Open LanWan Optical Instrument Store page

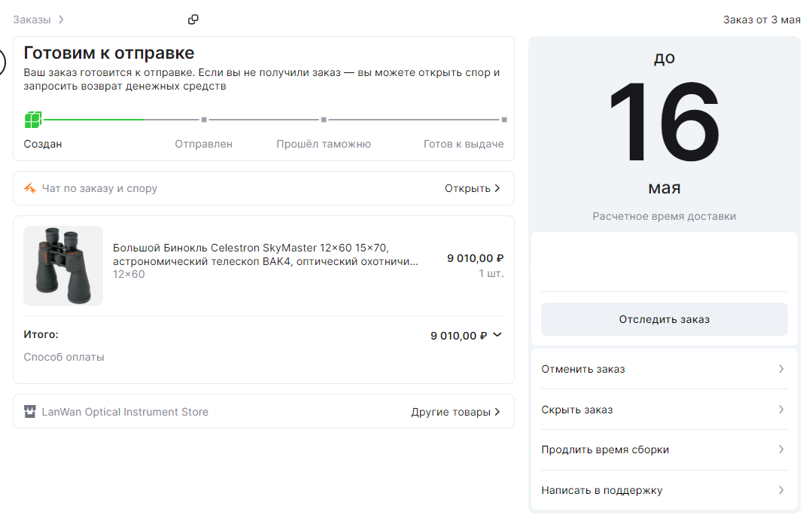[x=125, y=413]
